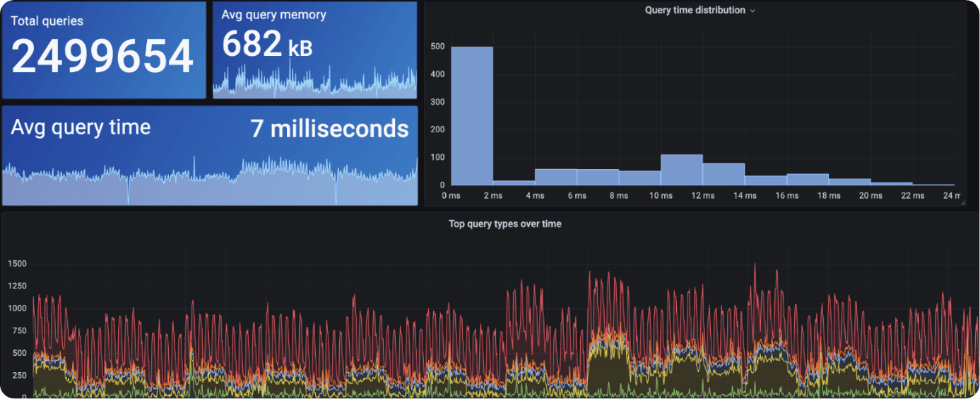
Task: Click the 2499654 total queries value
Action: 102,57
